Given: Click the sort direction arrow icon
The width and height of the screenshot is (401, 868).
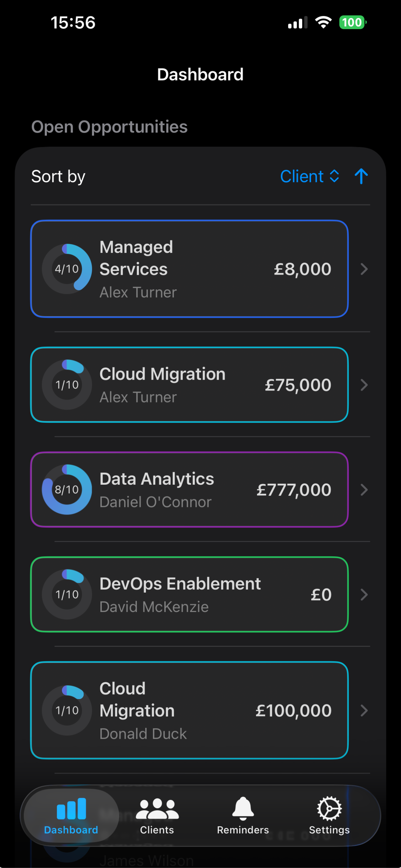Looking at the screenshot, I should tap(361, 176).
